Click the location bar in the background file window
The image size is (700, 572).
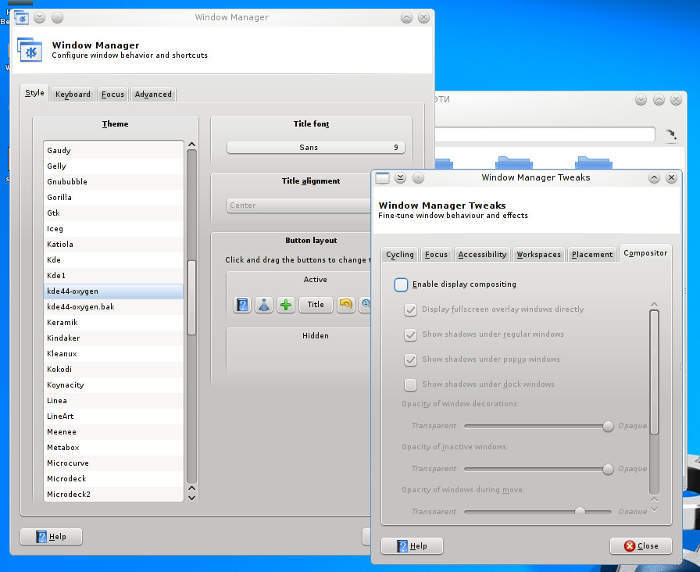(x=545, y=135)
